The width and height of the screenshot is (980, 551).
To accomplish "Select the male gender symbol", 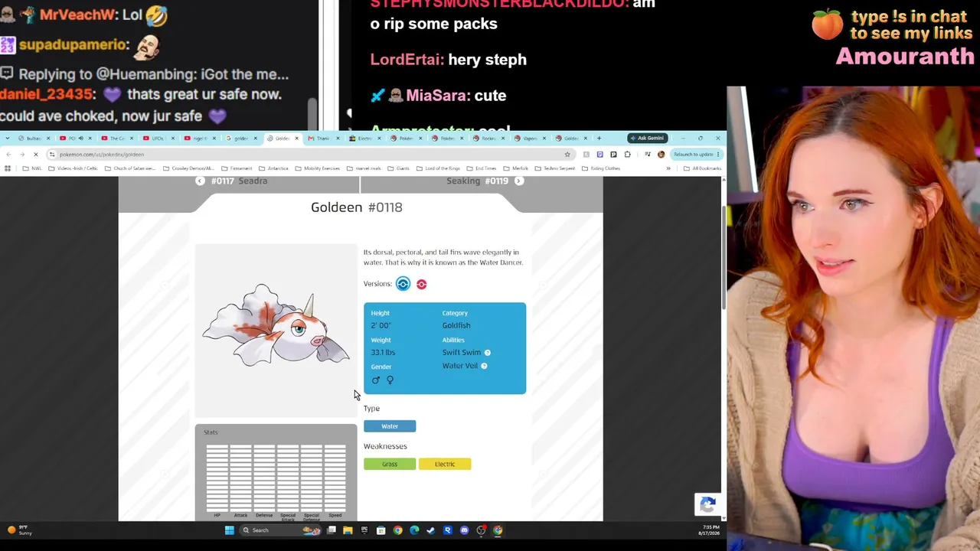I will pyautogui.click(x=376, y=380).
